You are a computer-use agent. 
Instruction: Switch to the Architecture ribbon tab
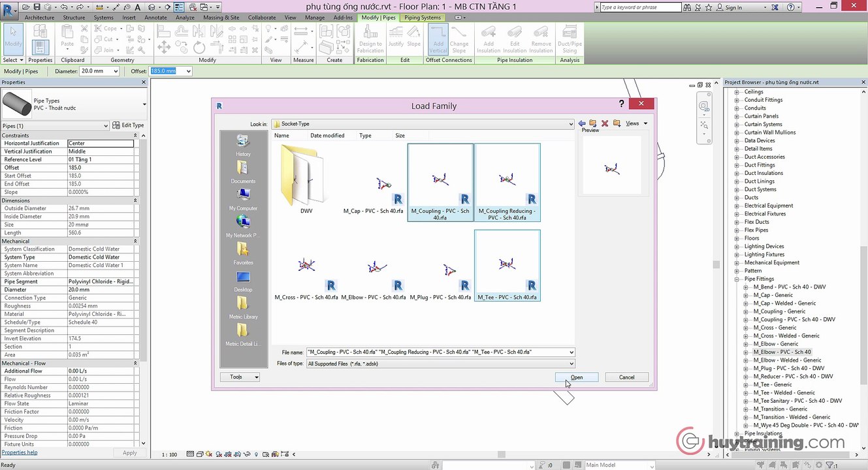40,18
